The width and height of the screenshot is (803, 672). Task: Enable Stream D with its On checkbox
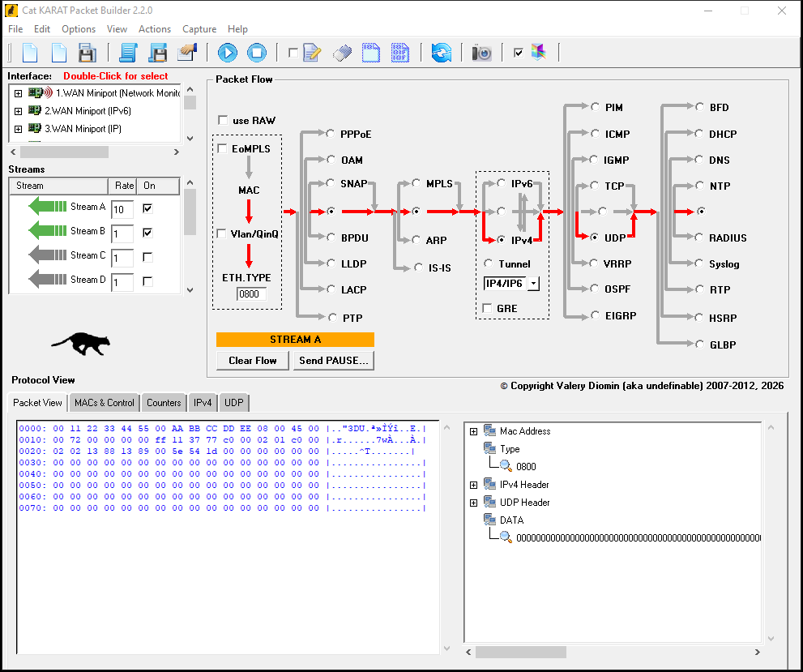[147, 281]
